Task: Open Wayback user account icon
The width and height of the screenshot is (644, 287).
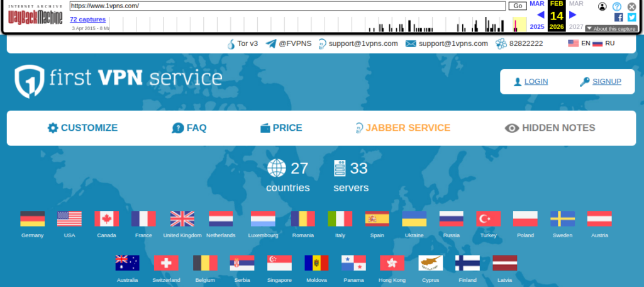Action: pyautogui.click(x=602, y=6)
